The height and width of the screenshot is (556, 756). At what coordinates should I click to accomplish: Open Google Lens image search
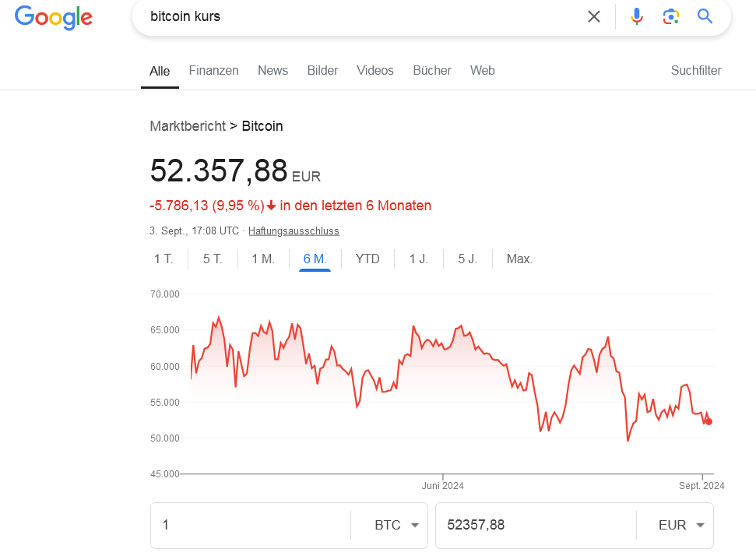(670, 16)
